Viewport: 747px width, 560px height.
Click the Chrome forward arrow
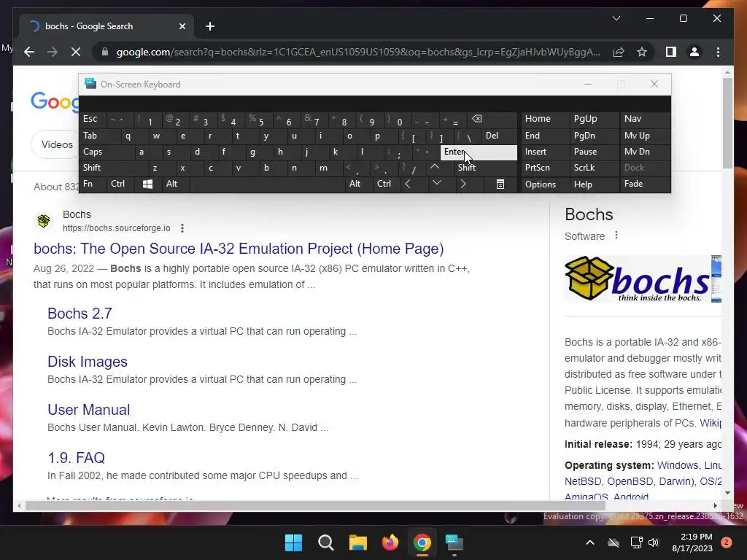click(x=53, y=52)
